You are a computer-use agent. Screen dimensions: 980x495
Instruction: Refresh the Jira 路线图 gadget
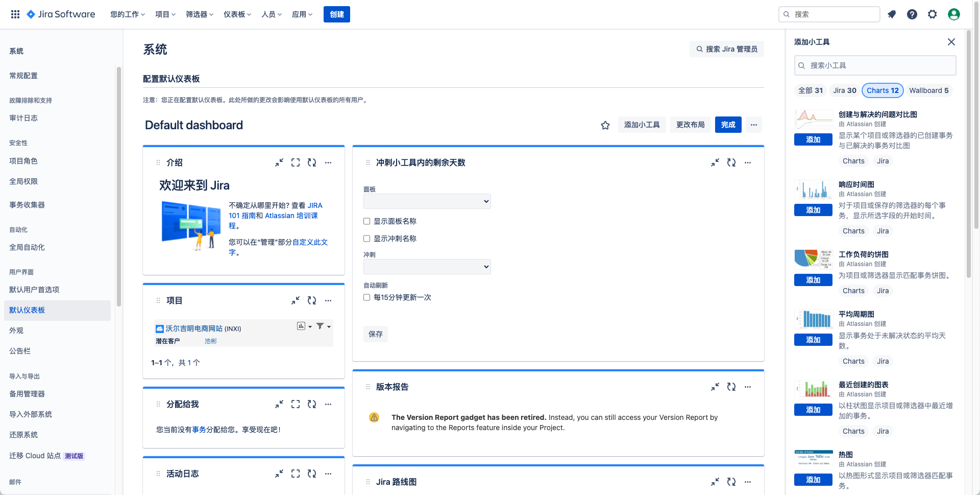[731, 482]
